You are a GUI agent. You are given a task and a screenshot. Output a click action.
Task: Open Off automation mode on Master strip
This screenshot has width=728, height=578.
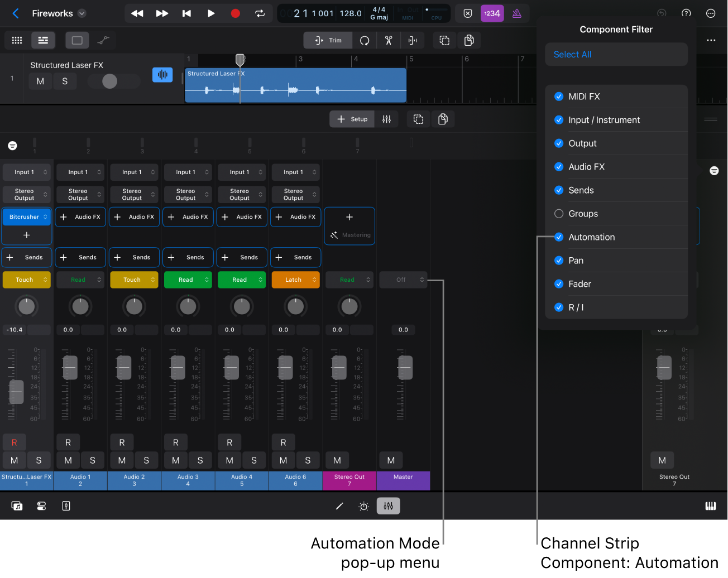click(404, 280)
